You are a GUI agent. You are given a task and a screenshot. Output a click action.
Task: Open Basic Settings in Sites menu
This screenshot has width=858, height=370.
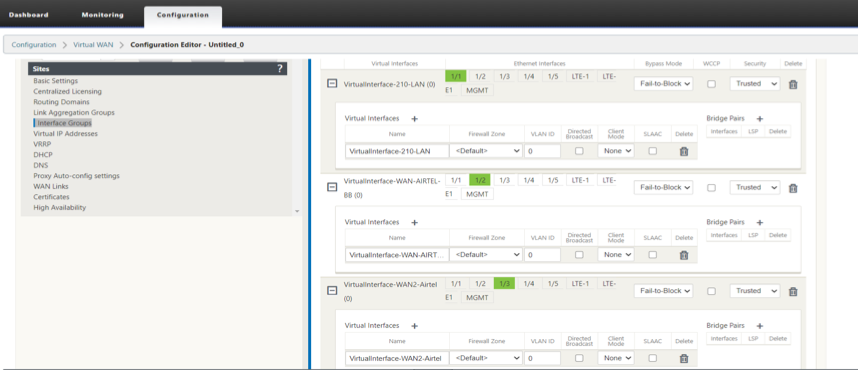(55, 81)
